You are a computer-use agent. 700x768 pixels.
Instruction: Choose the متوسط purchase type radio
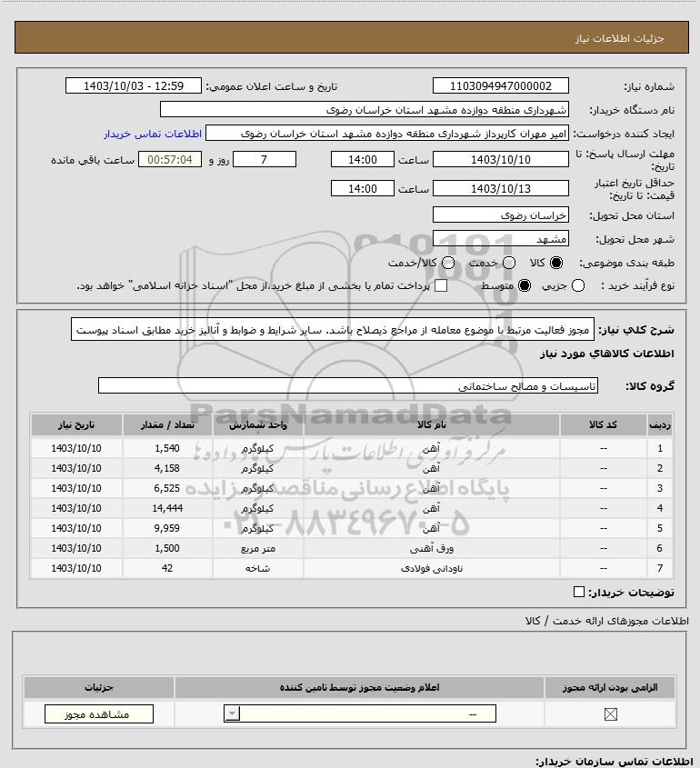pyautogui.click(x=525, y=285)
